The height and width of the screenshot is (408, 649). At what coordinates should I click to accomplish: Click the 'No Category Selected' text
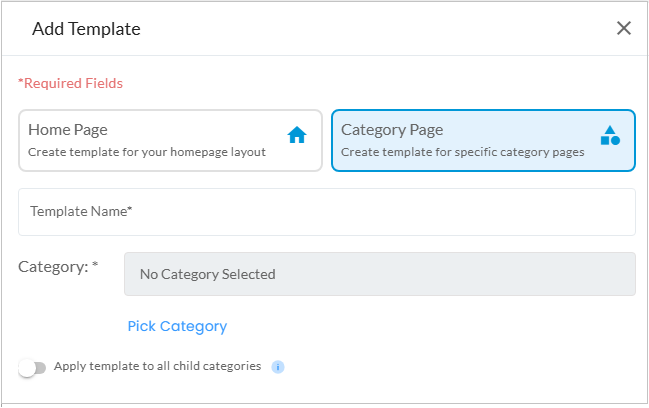(207, 274)
